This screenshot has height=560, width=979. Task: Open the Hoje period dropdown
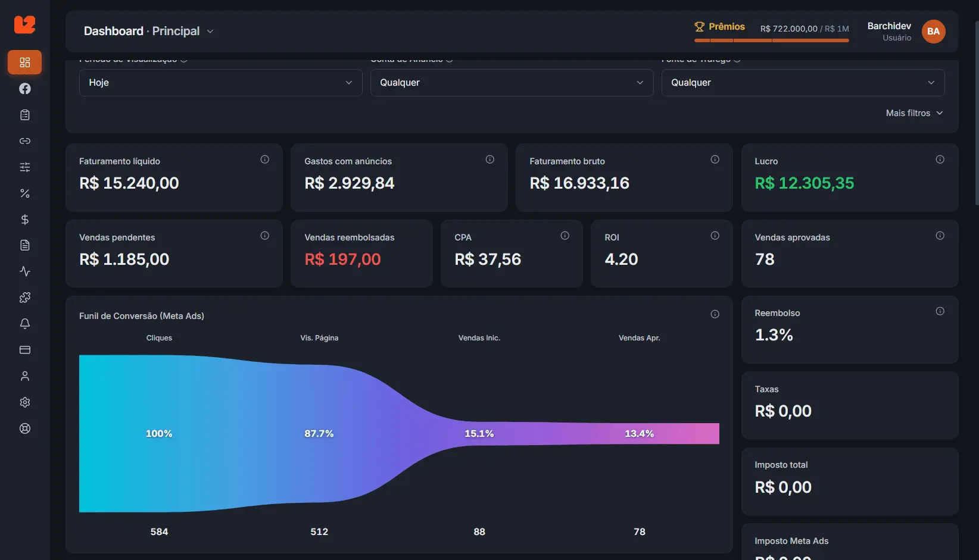pyautogui.click(x=220, y=83)
